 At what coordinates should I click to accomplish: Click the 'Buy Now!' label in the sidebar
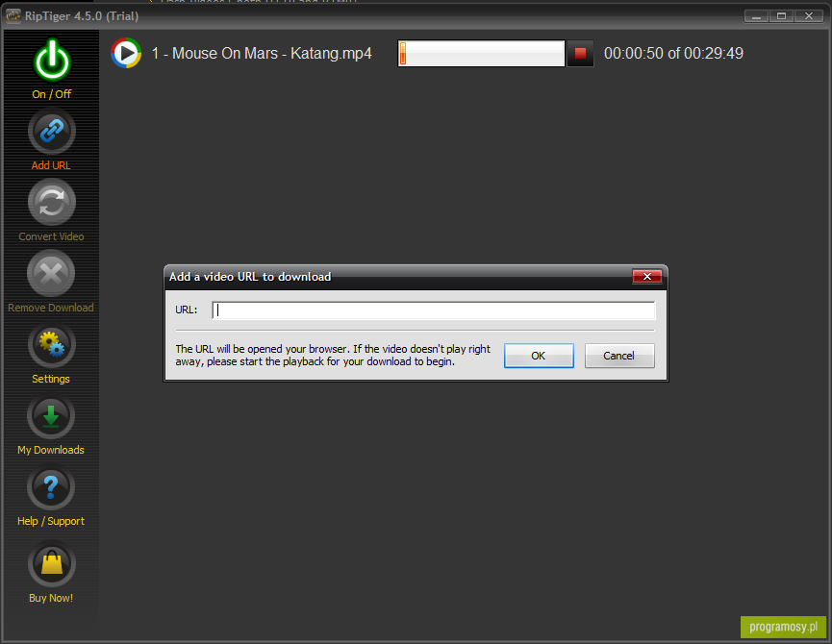coord(51,598)
